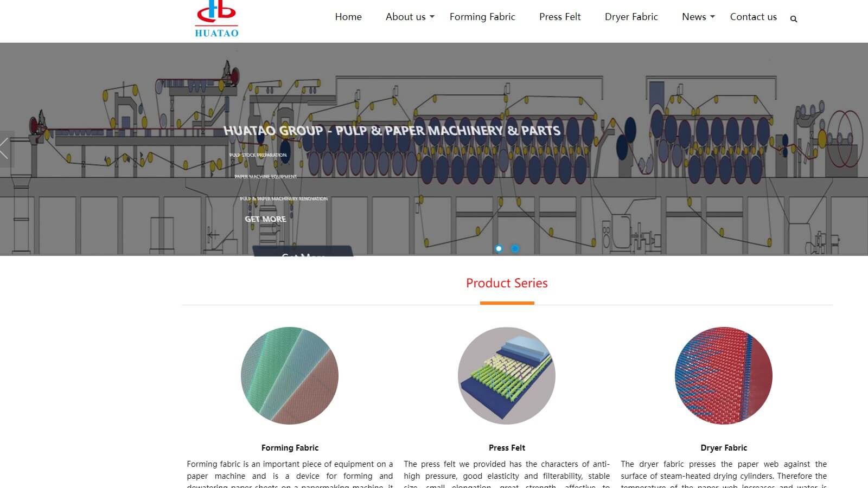Click the Press Felt circular product image

tap(507, 375)
